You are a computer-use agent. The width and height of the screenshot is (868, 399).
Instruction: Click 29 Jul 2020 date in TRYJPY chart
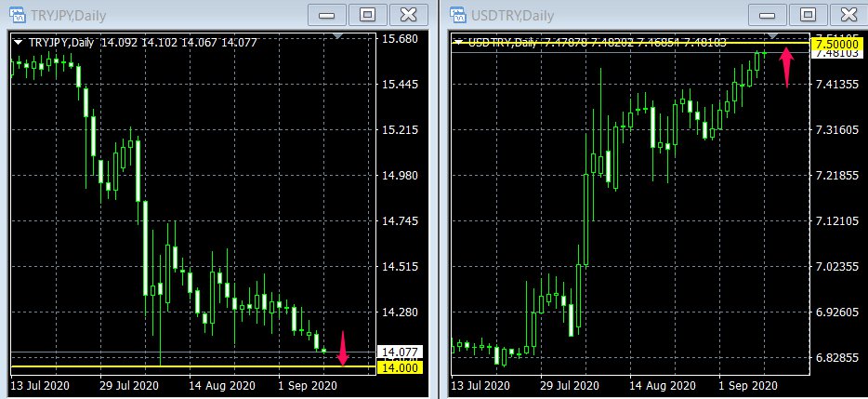[131, 385]
